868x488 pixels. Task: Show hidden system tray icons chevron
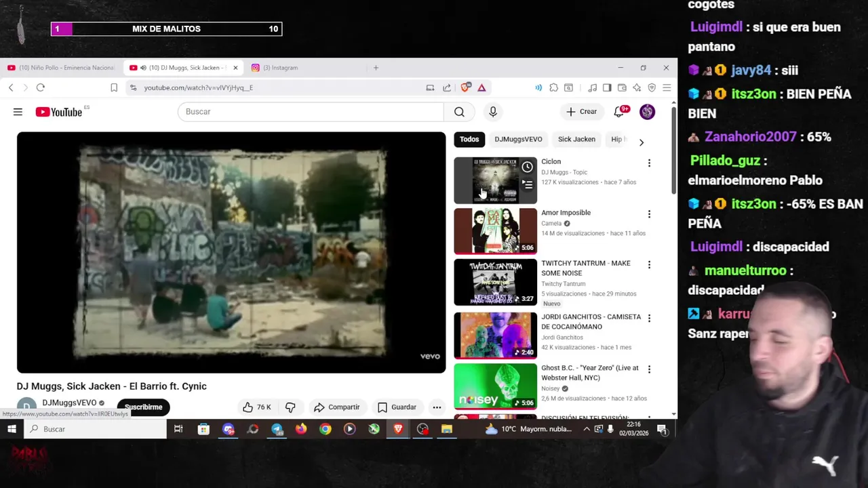tap(587, 429)
